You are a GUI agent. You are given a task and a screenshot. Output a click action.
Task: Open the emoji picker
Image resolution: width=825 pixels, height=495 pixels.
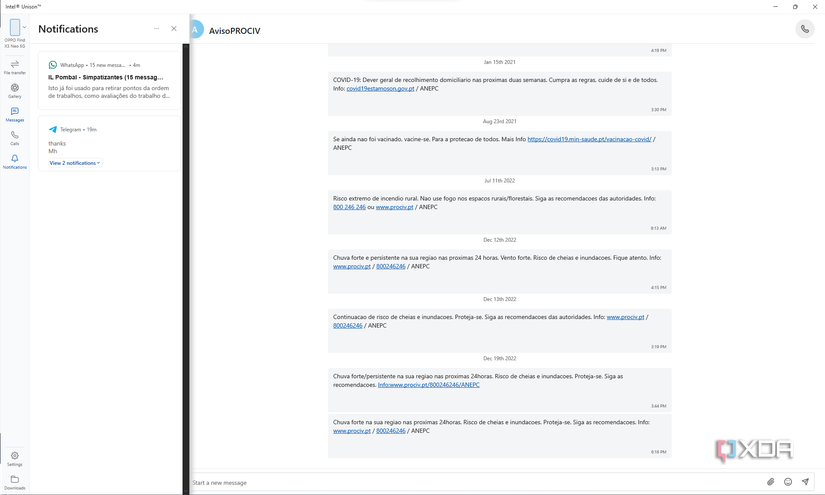point(788,481)
